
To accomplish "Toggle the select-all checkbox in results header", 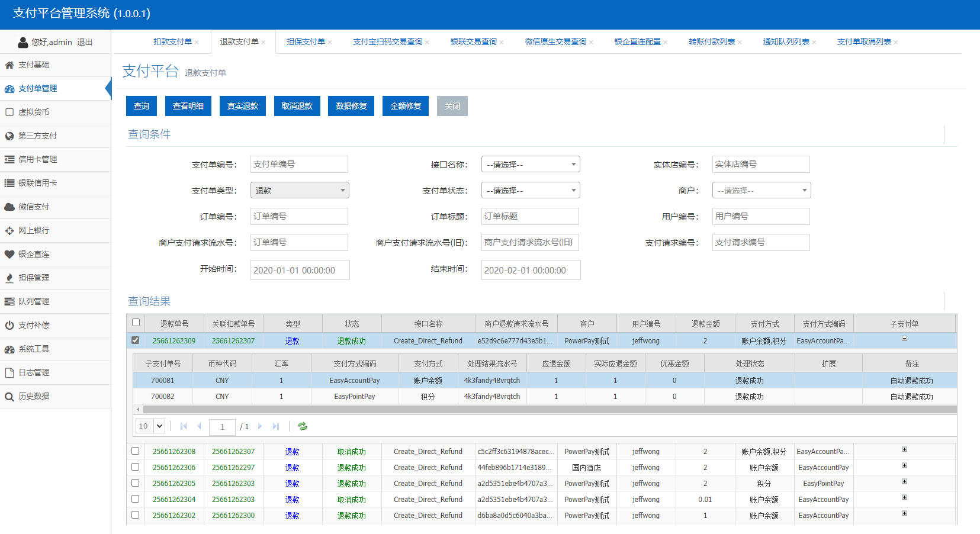I will click(x=136, y=323).
